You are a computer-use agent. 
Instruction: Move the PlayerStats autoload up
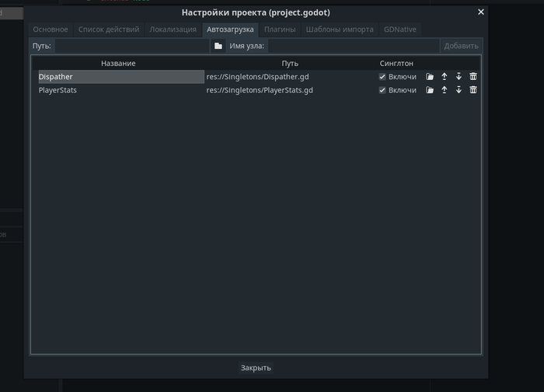pyautogui.click(x=444, y=90)
